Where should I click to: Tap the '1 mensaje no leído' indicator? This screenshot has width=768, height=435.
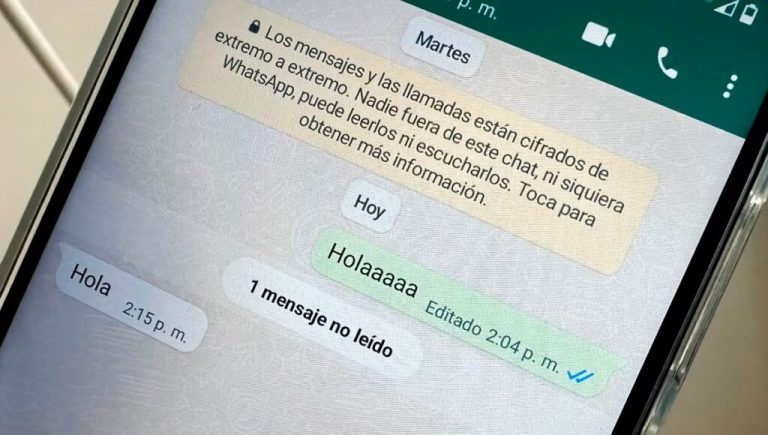(321, 318)
